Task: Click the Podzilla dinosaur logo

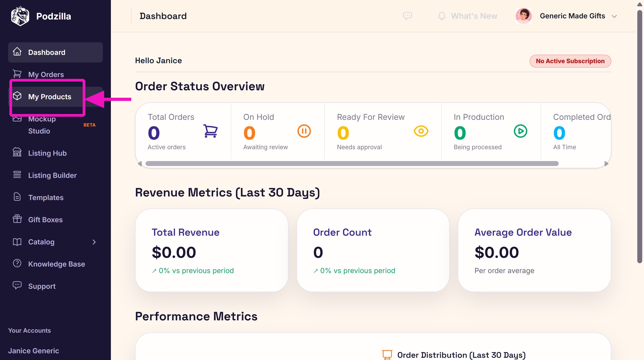Action: pyautogui.click(x=20, y=16)
